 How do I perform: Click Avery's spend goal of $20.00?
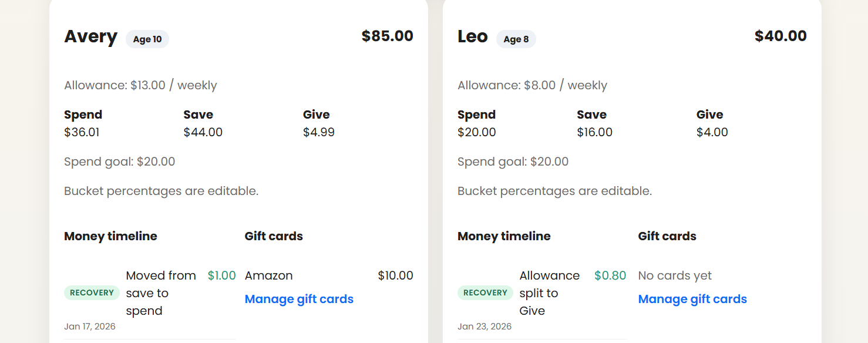click(x=119, y=162)
